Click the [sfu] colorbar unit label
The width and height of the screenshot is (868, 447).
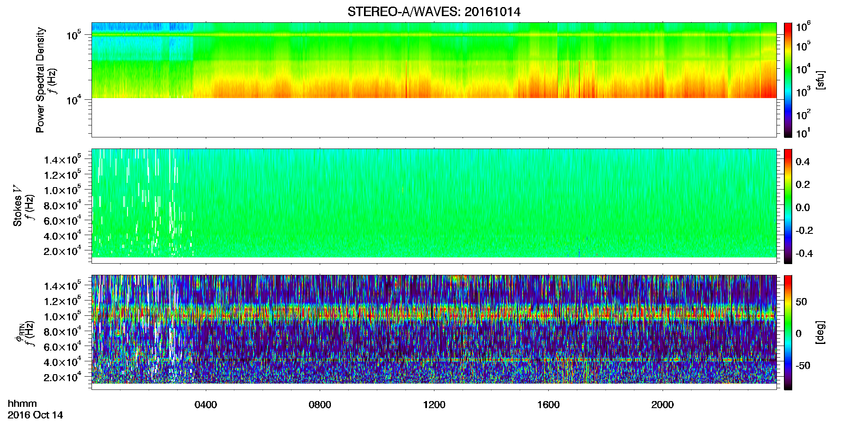[x=820, y=80]
